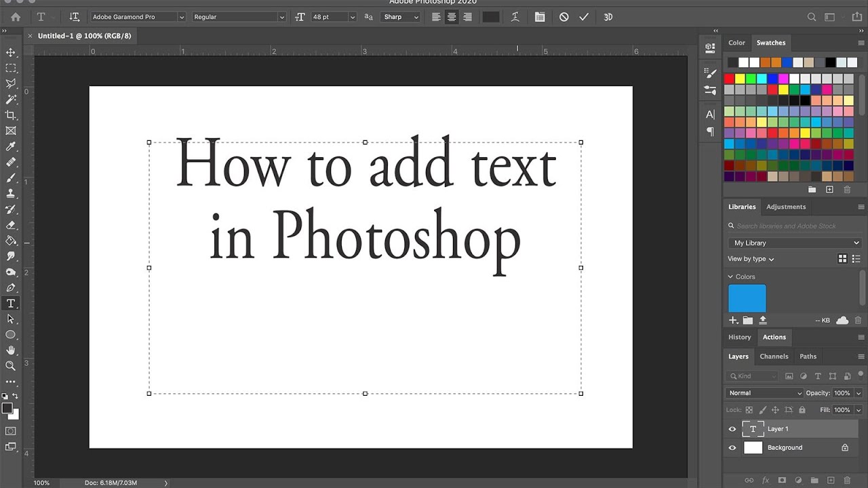Select the Ellipse shape tool
The width and height of the screenshot is (868, 488).
(x=11, y=335)
